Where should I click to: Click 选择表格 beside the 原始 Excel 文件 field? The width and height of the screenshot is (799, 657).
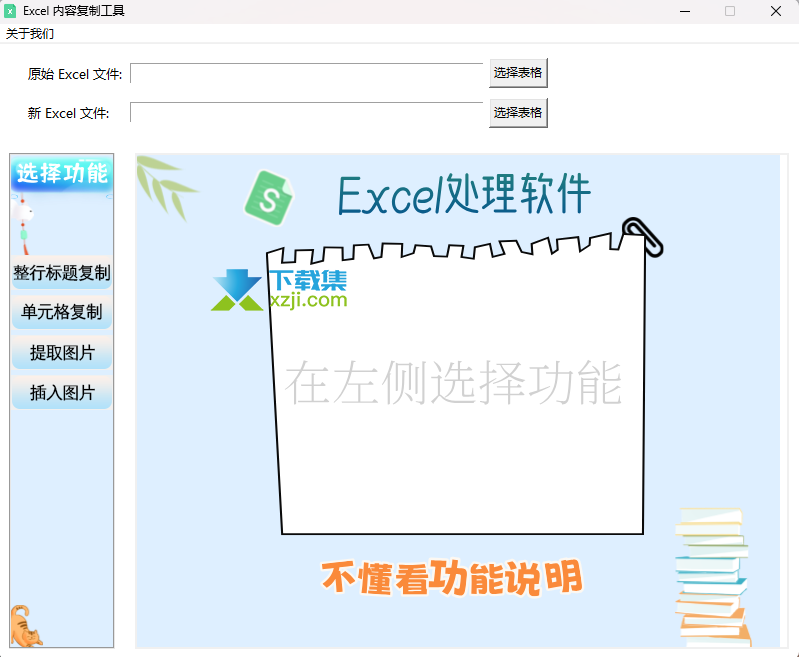pos(518,73)
